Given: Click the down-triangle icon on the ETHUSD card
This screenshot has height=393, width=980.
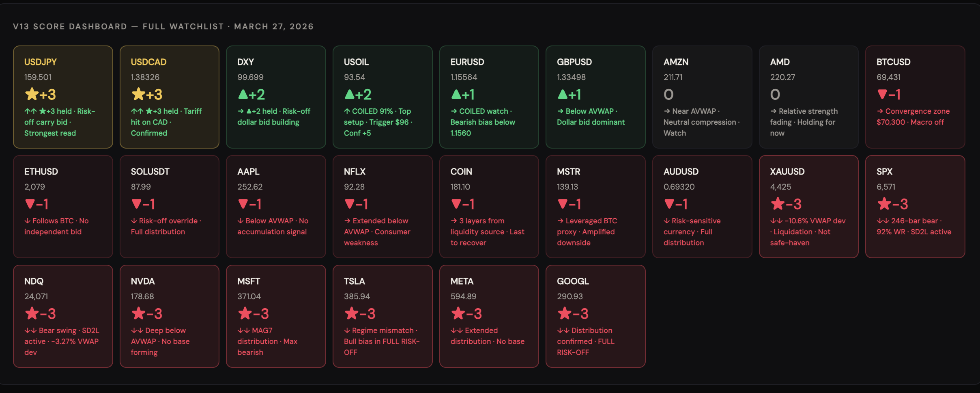Looking at the screenshot, I should click(30, 204).
